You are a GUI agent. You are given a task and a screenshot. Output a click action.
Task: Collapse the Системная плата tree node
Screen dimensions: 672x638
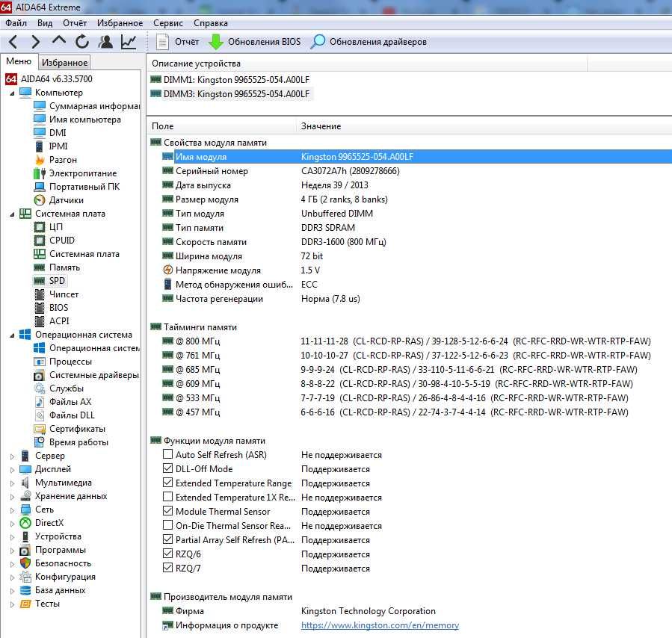[12, 214]
